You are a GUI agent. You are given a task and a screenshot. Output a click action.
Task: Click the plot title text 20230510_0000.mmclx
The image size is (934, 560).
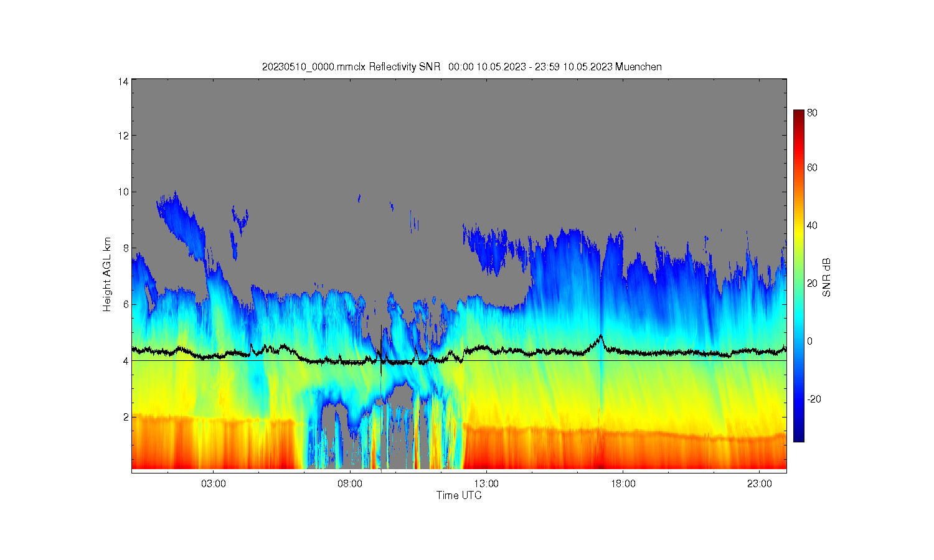pyautogui.click(x=314, y=67)
